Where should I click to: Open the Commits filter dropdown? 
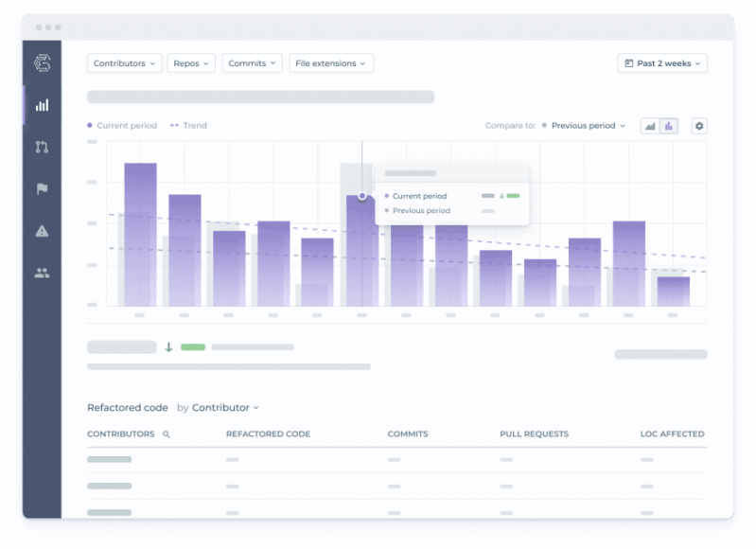coord(252,63)
